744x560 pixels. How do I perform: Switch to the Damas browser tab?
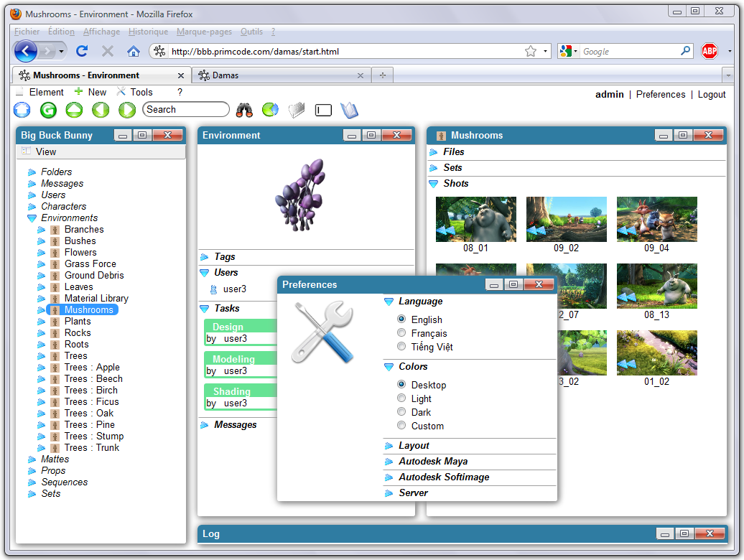[280, 75]
